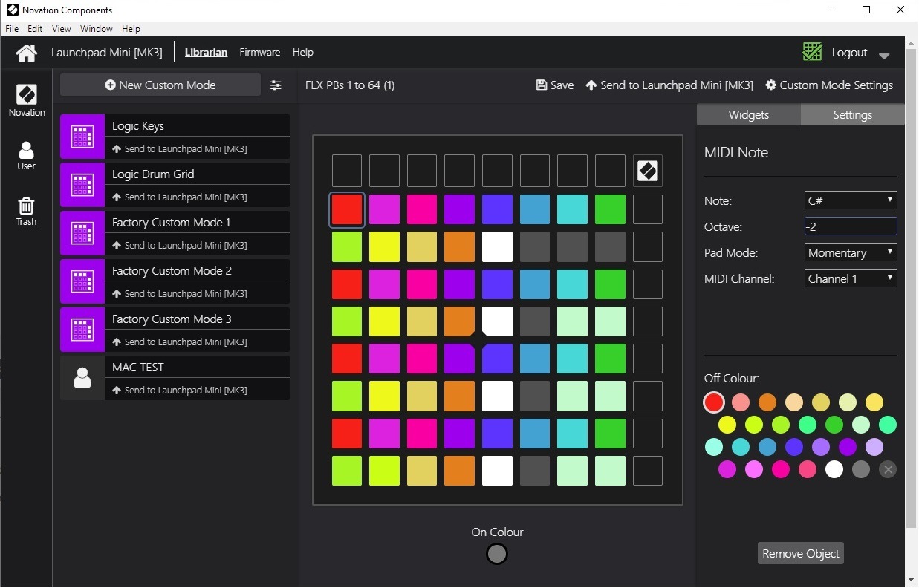Send MAC TEST to Launchpad Mini

tap(179, 390)
